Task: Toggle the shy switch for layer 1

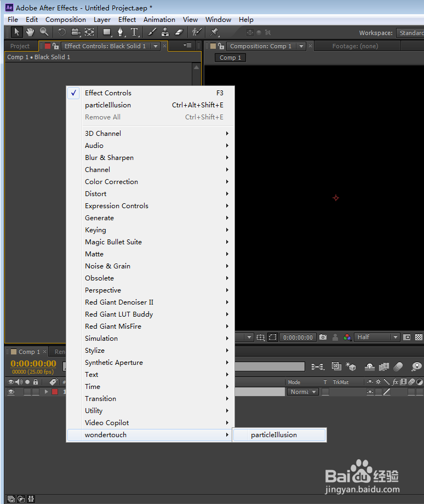Action: [370, 392]
